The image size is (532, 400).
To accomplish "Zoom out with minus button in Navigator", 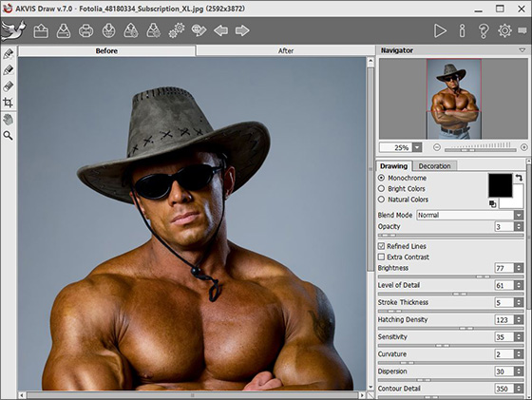I will tap(437, 147).
